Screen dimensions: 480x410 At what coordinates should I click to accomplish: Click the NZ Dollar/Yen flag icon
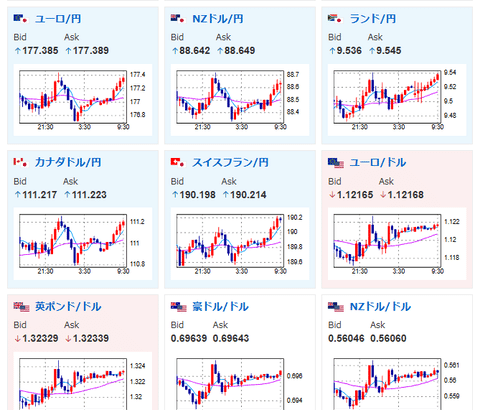(x=177, y=18)
